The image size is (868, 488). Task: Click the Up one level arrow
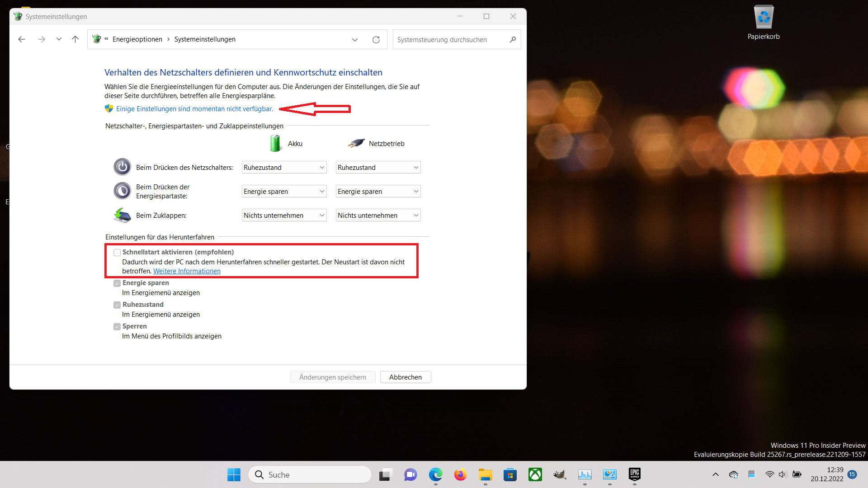(x=75, y=39)
